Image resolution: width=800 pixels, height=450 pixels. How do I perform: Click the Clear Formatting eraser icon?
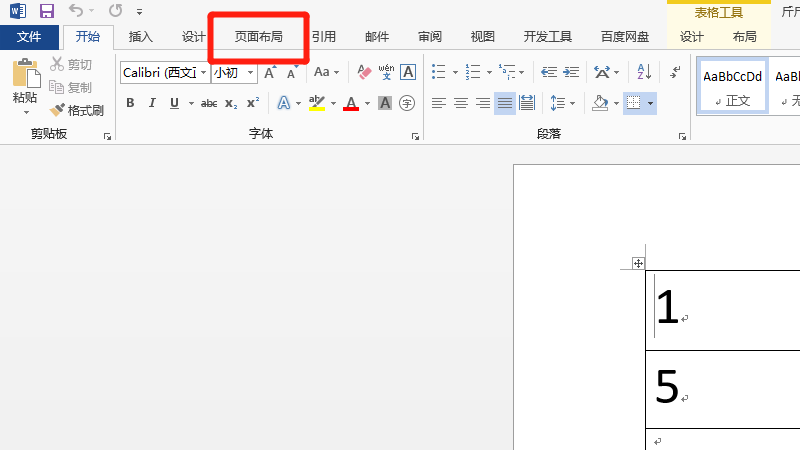(364, 73)
